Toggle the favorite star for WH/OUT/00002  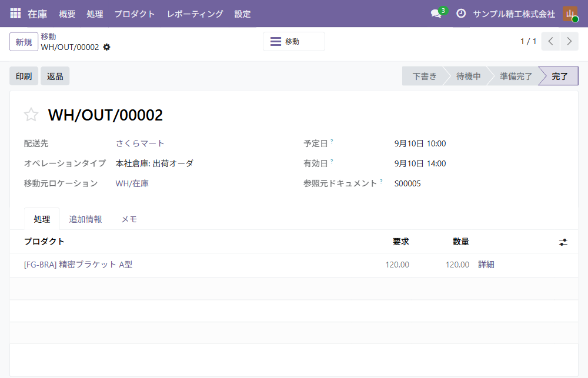click(x=31, y=115)
